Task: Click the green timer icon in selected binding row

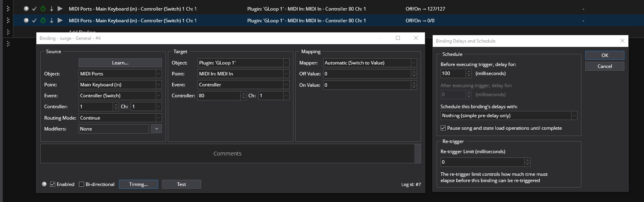Action: click(43, 20)
